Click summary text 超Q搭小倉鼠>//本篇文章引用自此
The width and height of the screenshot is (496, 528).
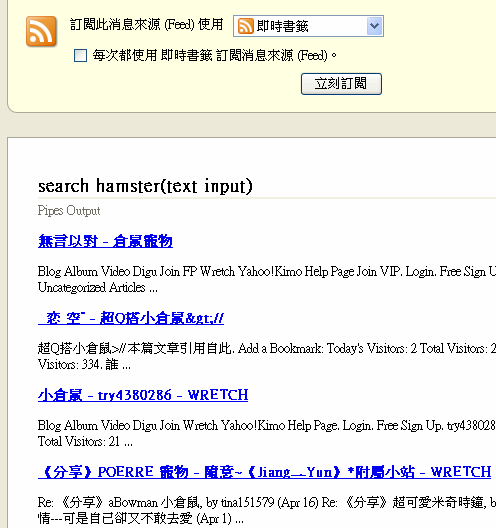267,348
